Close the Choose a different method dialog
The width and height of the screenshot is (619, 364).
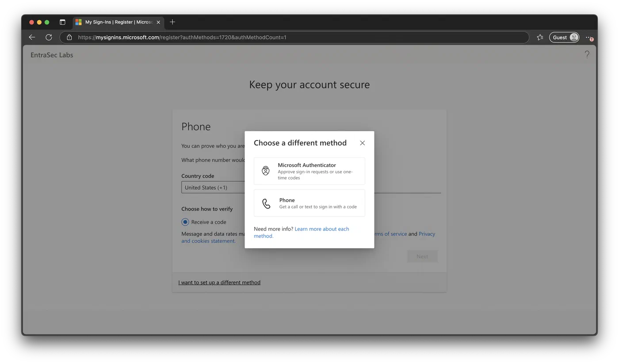[x=362, y=143]
